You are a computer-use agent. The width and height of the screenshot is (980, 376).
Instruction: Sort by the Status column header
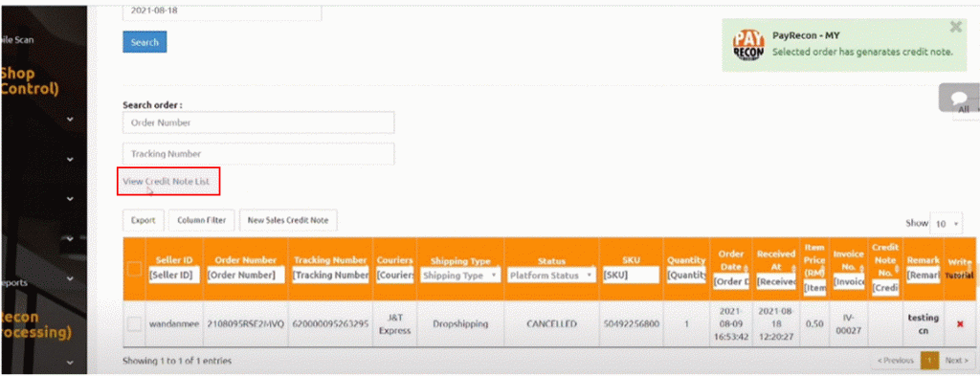551,261
